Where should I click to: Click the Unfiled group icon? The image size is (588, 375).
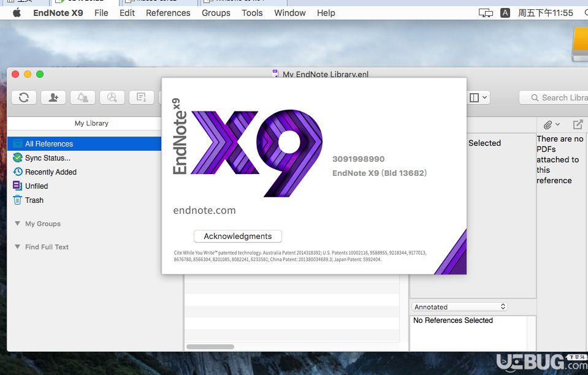(18, 186)
